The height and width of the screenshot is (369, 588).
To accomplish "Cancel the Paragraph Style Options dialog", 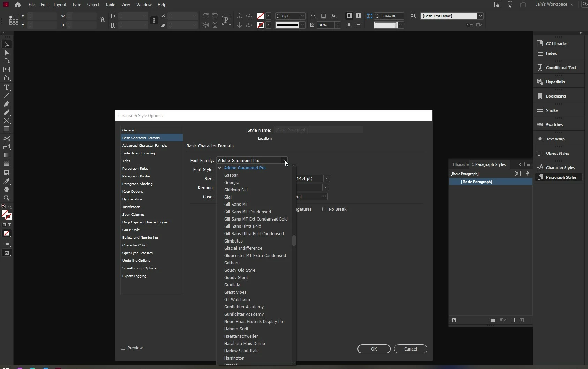I will point(410,349).
